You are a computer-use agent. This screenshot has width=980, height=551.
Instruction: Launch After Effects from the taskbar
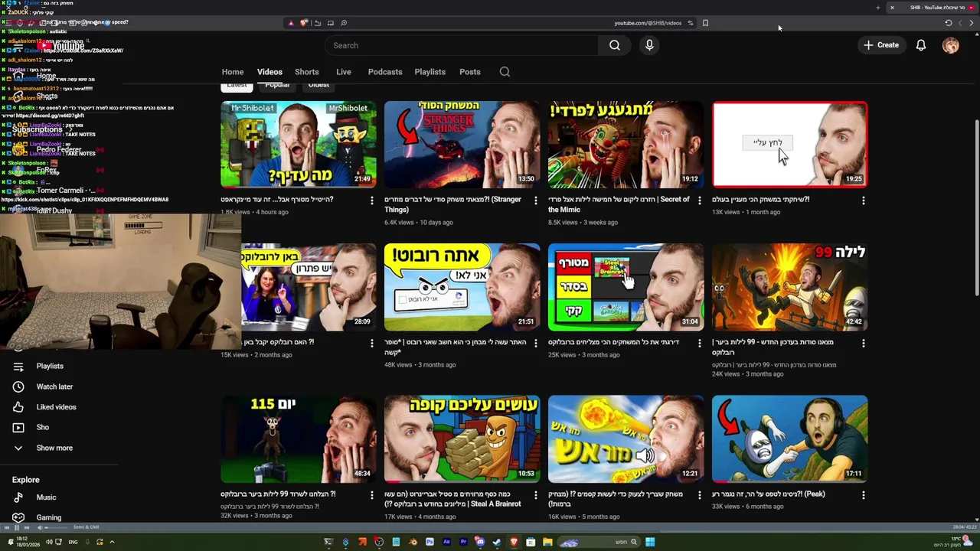point(446,542)
